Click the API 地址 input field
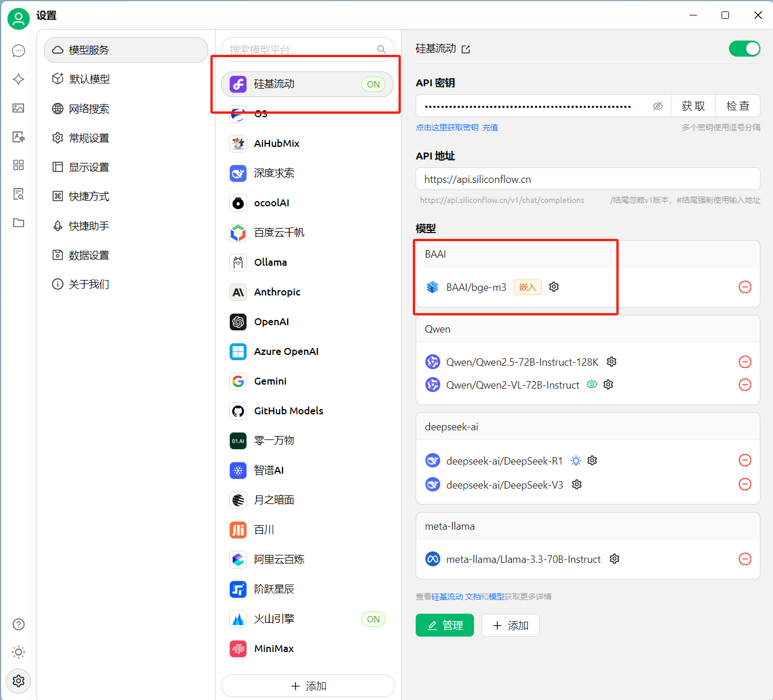This screenshot has width=773, height=700. tap(587, 179)
